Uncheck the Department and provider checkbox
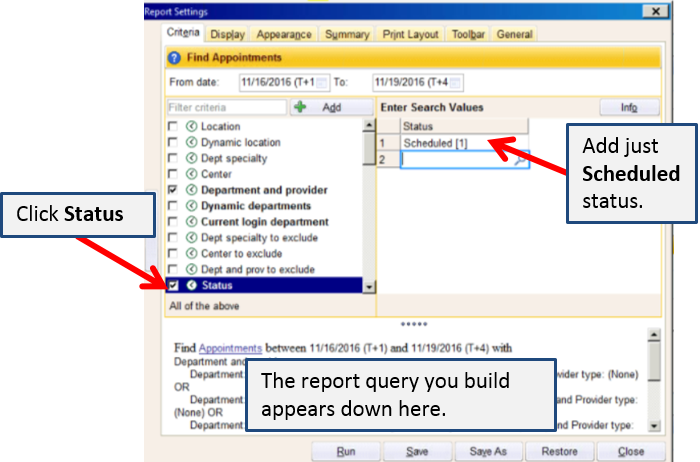Image resolution: width=700 pixels, height=462 pixels. pyautogui.click(x=173, y=190)
